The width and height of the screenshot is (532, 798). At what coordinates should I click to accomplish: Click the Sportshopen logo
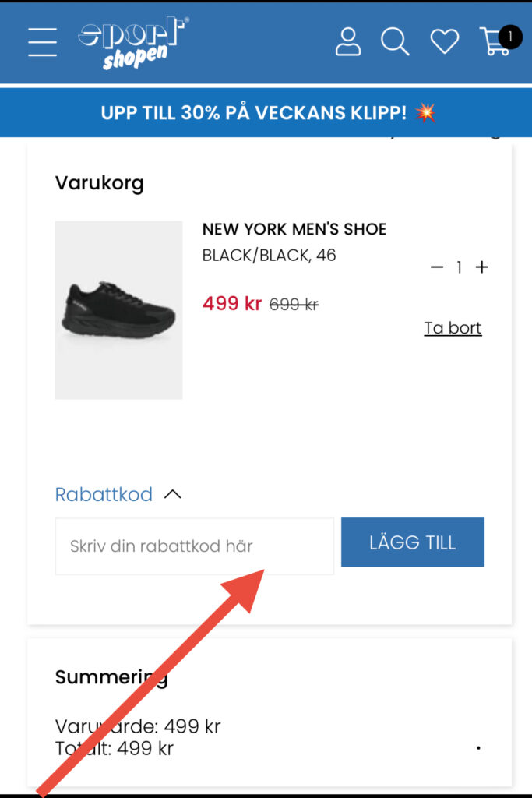(x=133, y=44)
